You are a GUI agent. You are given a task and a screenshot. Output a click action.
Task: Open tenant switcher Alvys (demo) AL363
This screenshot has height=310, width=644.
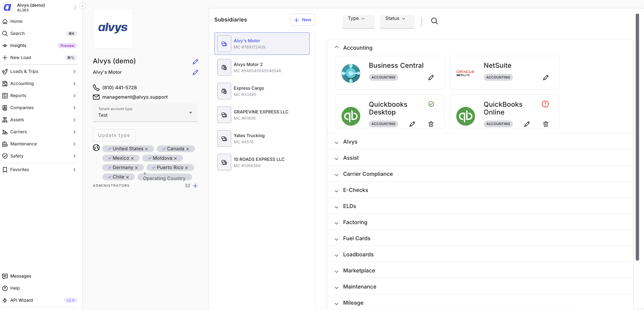pos(40,8)
